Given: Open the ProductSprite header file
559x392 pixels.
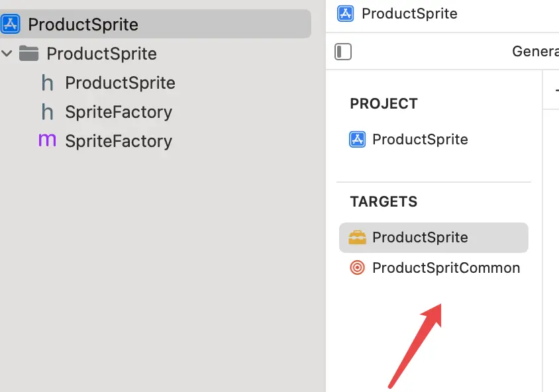Looking at the screenshot, I should point(120,83).
